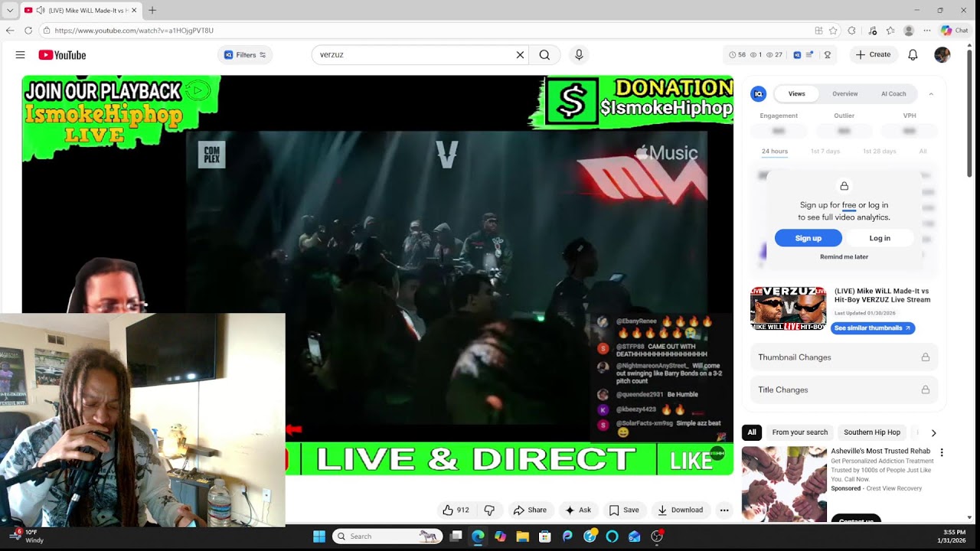Open the vidIQ trophy icon
This screenshot has height=551, width=980.
click(x=827, y=55)
